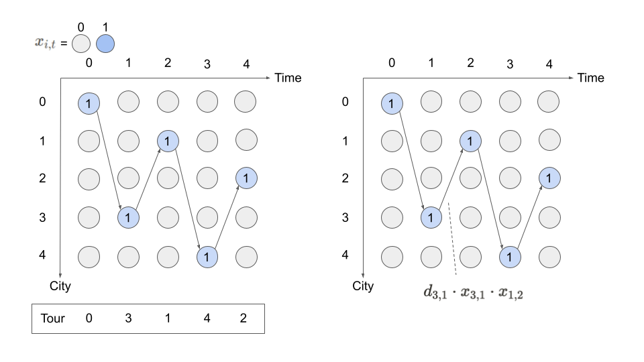Click the "Time" axis label on the left diagram
This screenshot has height=362, width=644.
288,78
